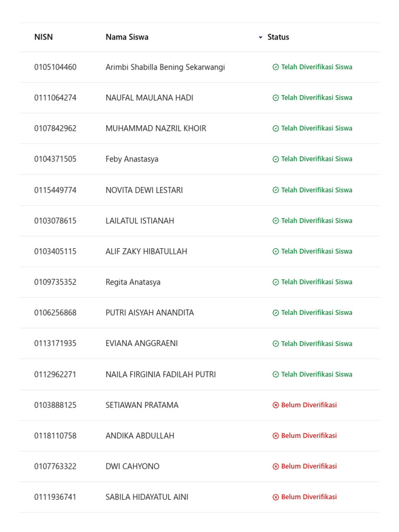Select NISN 0115449774 cell
This screenshot has height=532, width=399.
(x=55, y=190)
